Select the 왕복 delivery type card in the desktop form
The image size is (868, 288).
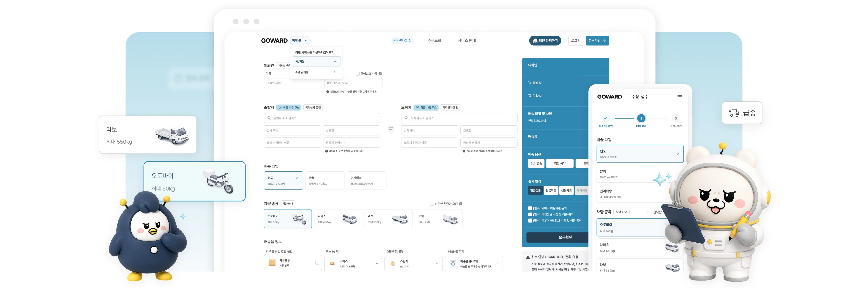(x=325, y=181)
